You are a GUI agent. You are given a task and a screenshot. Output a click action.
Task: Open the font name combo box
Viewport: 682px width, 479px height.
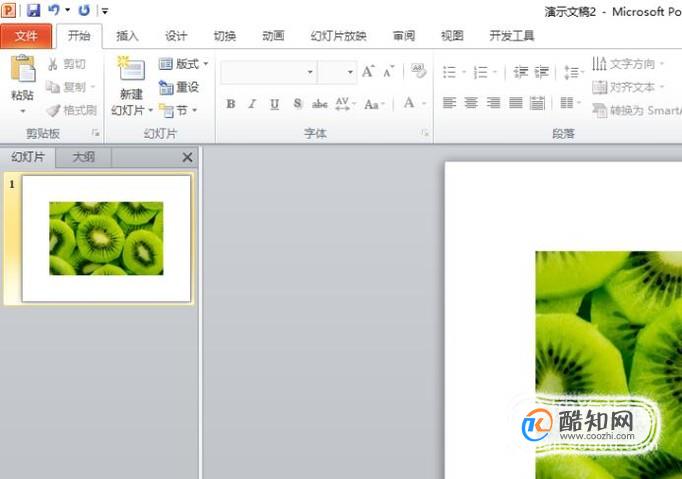click(268, 72)
